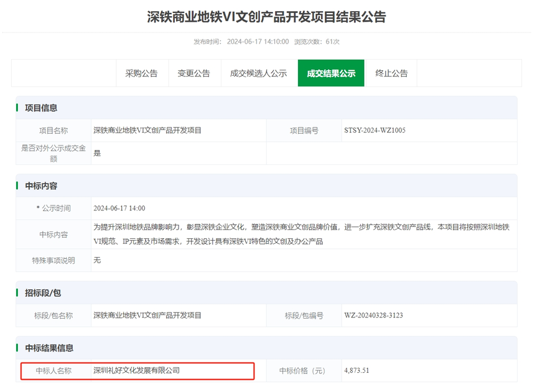Click the 招标段/包 section heading
Viewport: 535px width, 392px height.
click(43, 293)
